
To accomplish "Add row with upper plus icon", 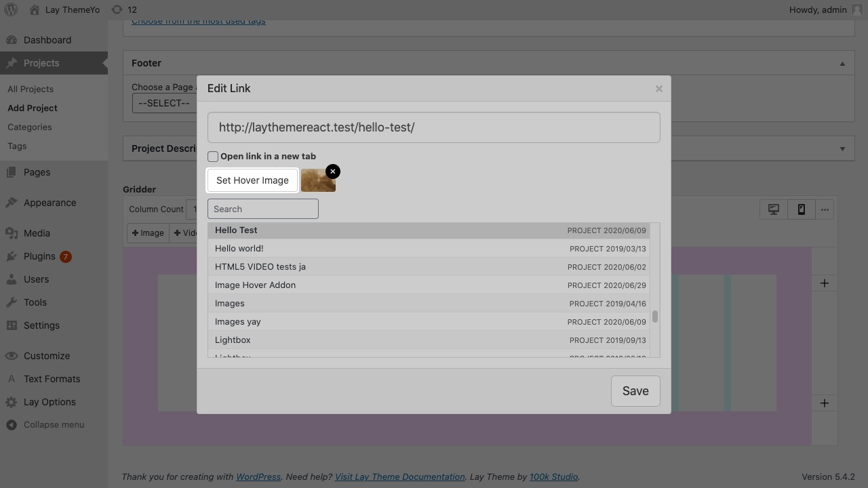I will tap(825, 283).
